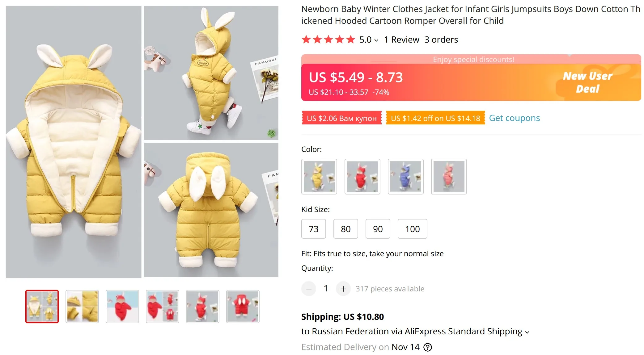Select kid size 73

tap(313, 229)
